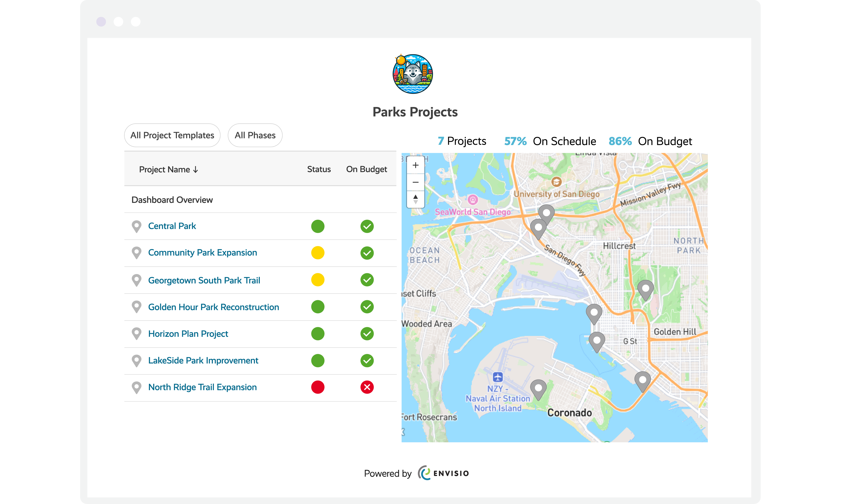841x504 pixels.
Task: Open All Phases filter
Action: tap(255, 135)
